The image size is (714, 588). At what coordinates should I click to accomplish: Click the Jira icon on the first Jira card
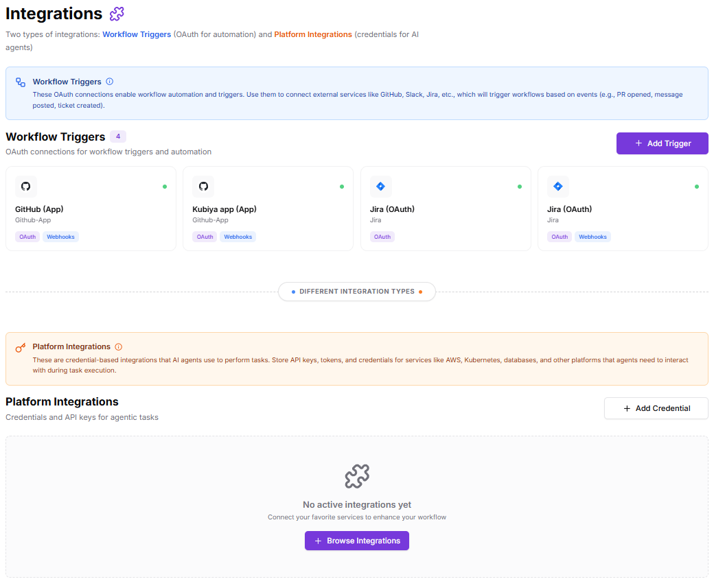(x=380, y=186)
